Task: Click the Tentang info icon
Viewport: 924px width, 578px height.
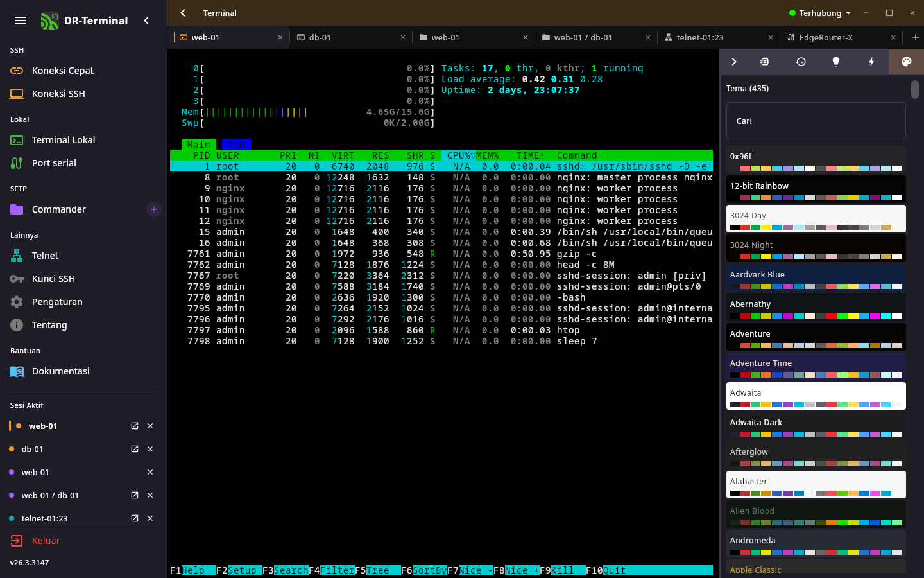Action: [x=17, y=325]
